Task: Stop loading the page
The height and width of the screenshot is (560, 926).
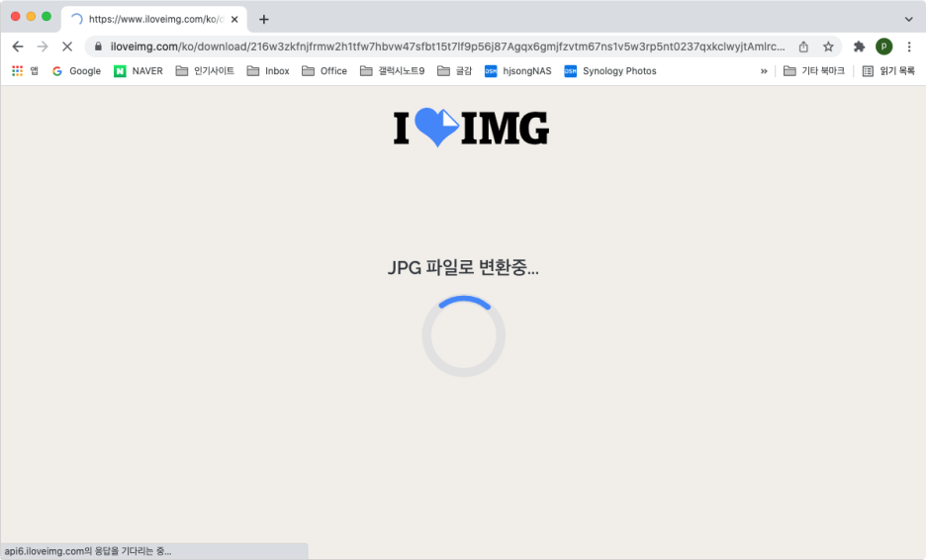Action: pyautogui.click(x=67, y=47)
